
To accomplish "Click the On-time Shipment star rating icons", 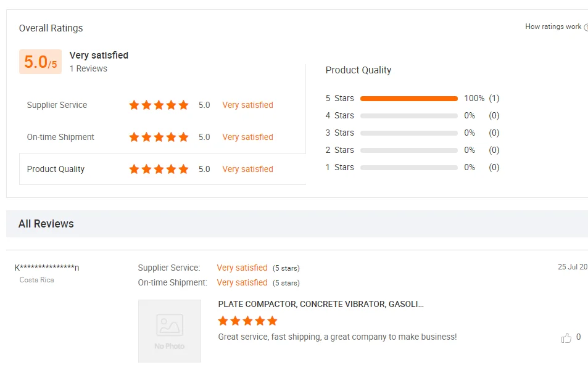I will [x=159, y=137].
